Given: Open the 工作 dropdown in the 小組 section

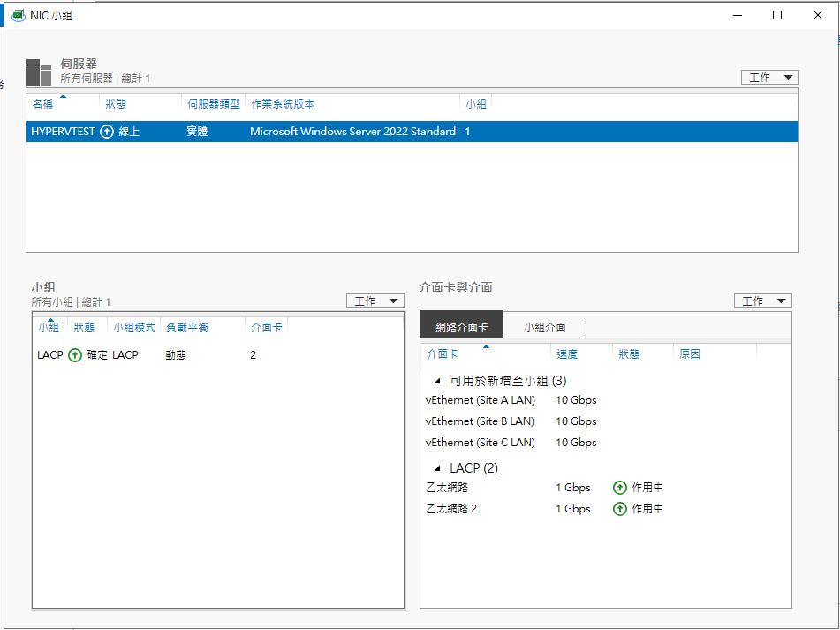Looking at the screenshot, I should [375, 301].
